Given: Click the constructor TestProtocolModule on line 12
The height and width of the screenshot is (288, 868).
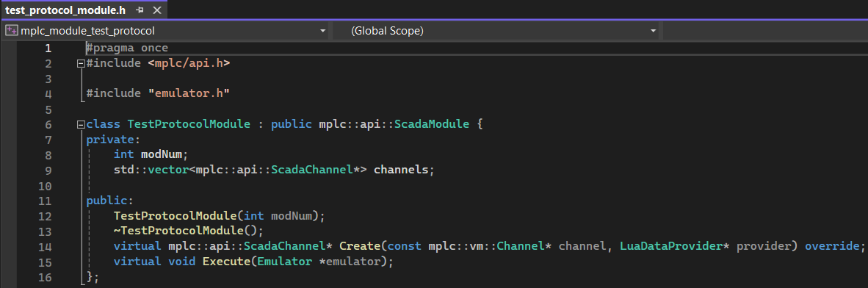Looking at the screenshot, I should point(176,215).
